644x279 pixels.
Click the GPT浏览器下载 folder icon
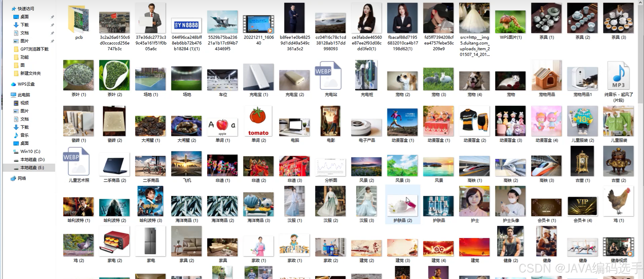[x=16, y=49]
